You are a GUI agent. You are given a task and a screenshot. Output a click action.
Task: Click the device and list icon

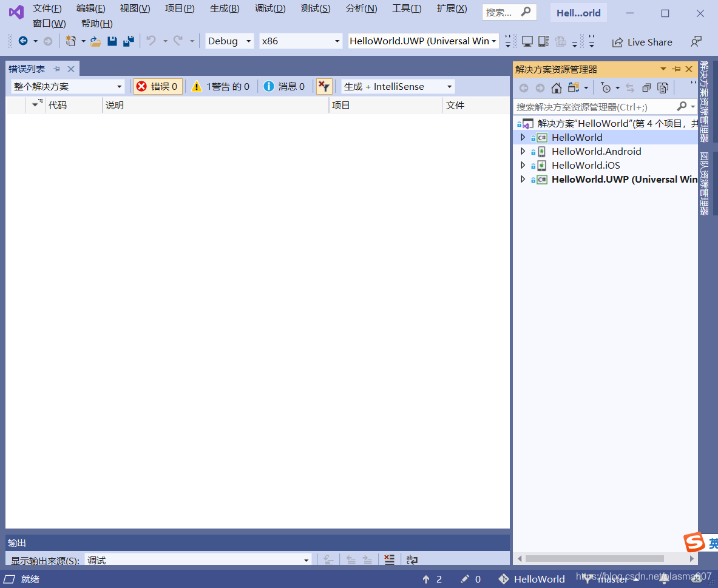[544, 42]
